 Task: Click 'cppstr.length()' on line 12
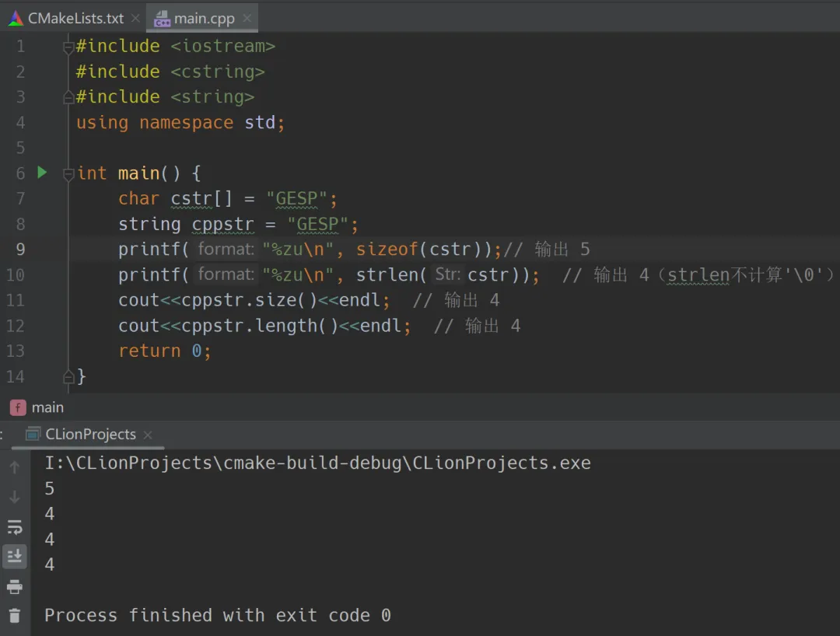click(260, 326)
